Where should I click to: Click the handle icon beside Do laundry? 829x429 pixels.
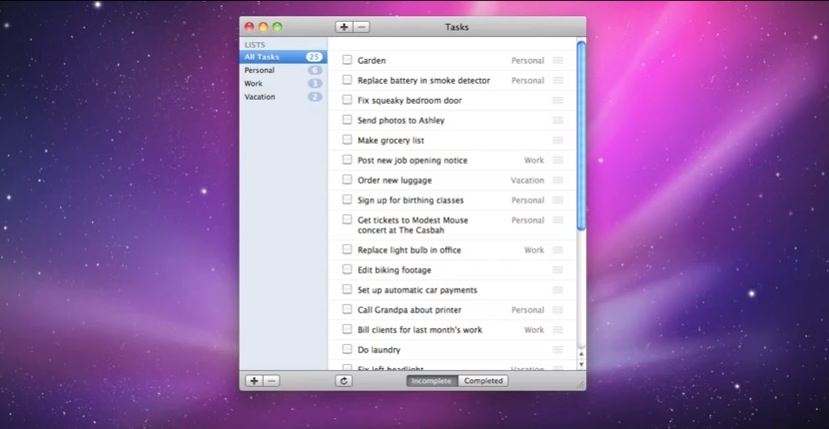tap(558, 350)
